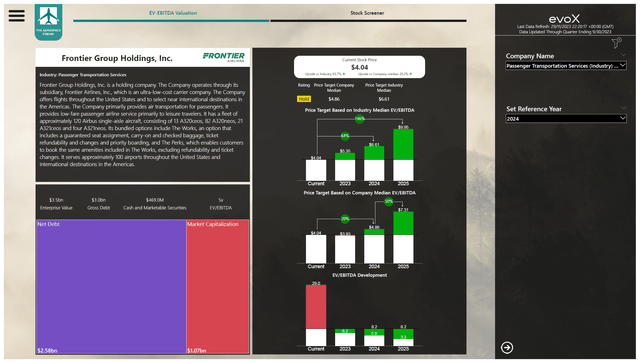Select the Net Debt treemap block
The image size is (640, 363).
click(x=111, y=287)
